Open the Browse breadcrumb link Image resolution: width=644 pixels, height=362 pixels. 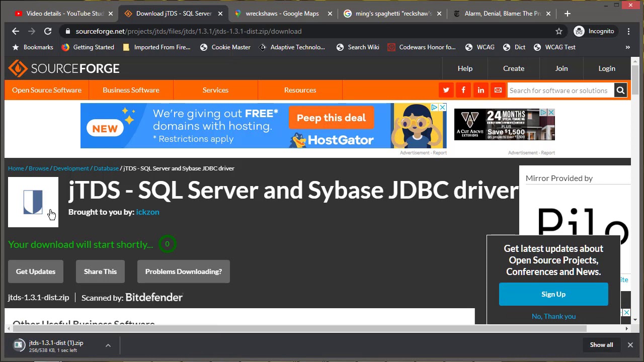click(x=39, y=168)
